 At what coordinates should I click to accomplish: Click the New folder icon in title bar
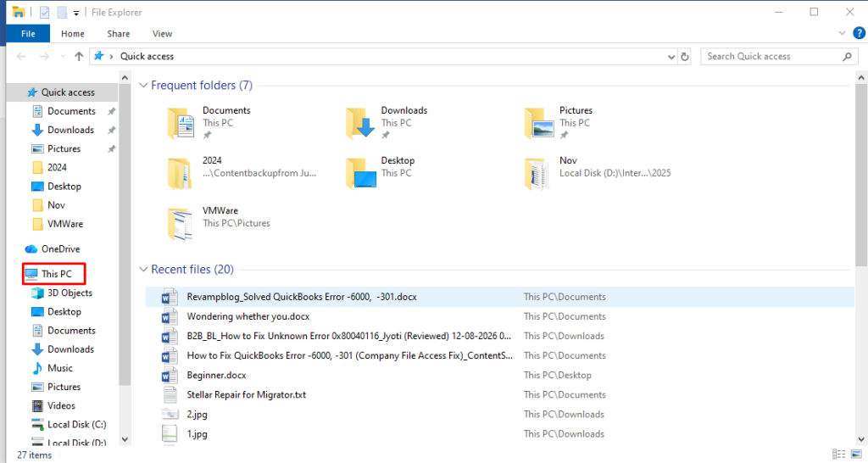[x=62, y=12]
